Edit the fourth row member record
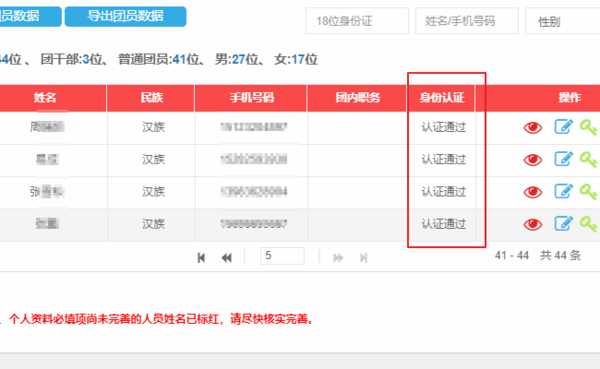 (x=564, y=223)
